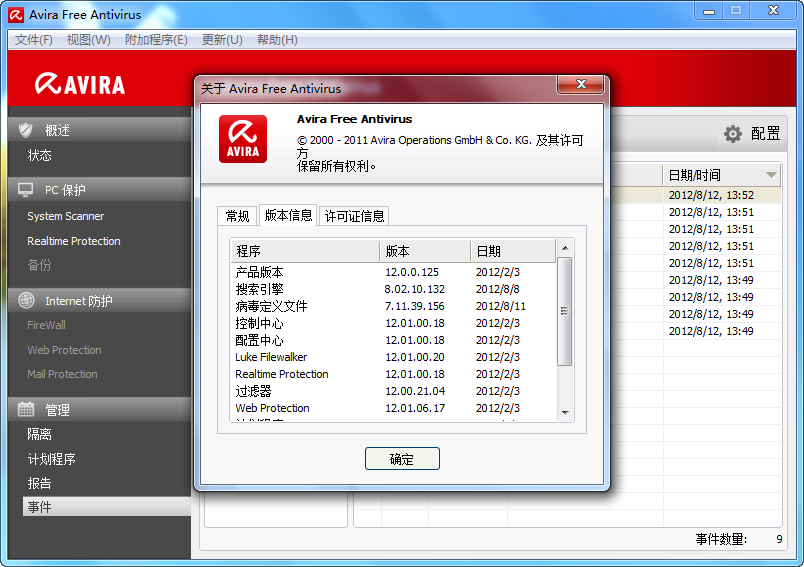Open the 帮助(H) menu
Viewport: 804px width, 567px height.
coord(277,40)
